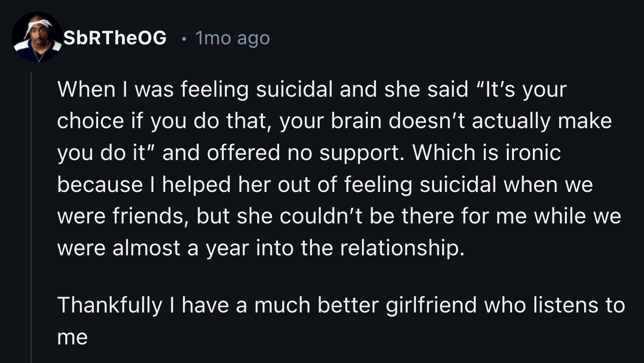This screenshot has height=363, width=644.
Task: Click the "1mo ago" timestamp
Action: [x=232, y=38]
